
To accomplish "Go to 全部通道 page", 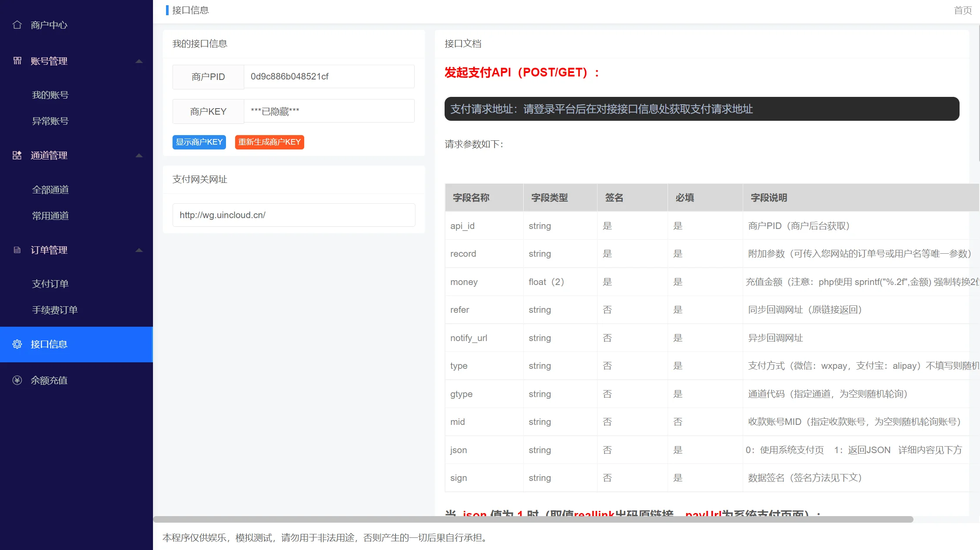I will [50, 189].
